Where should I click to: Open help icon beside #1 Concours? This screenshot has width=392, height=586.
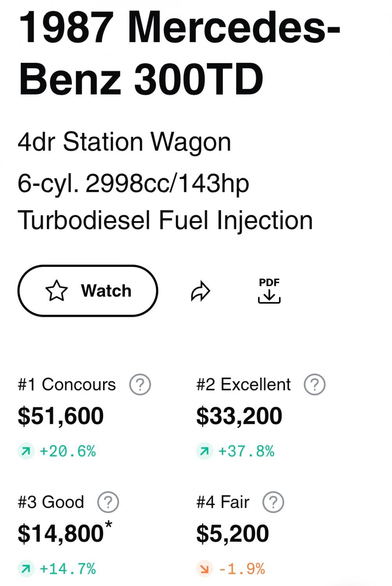pos(140,384)
